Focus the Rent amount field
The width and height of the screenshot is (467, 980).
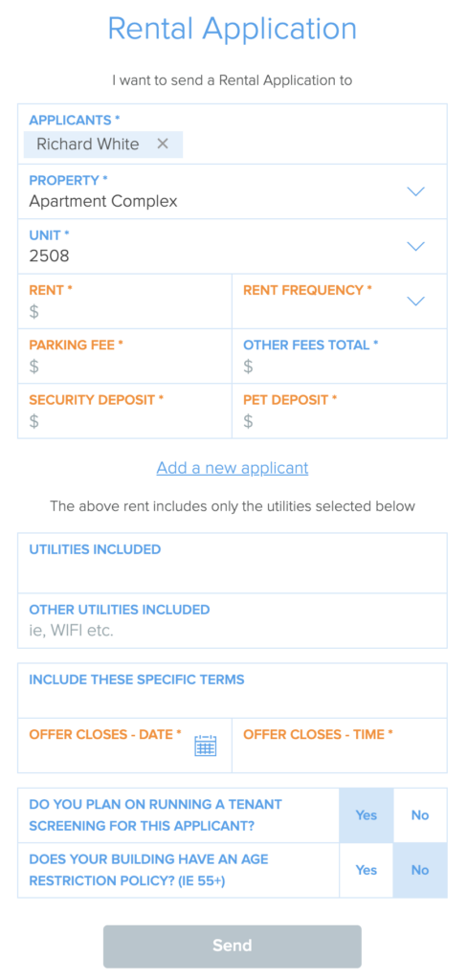pyautogui.click(x=125, y=301)
